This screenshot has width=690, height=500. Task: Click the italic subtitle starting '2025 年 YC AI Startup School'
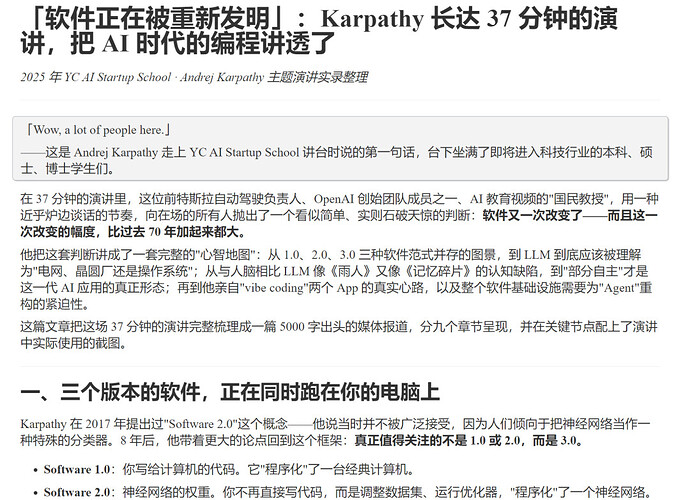pyautogui.click(x=194, y=77)
